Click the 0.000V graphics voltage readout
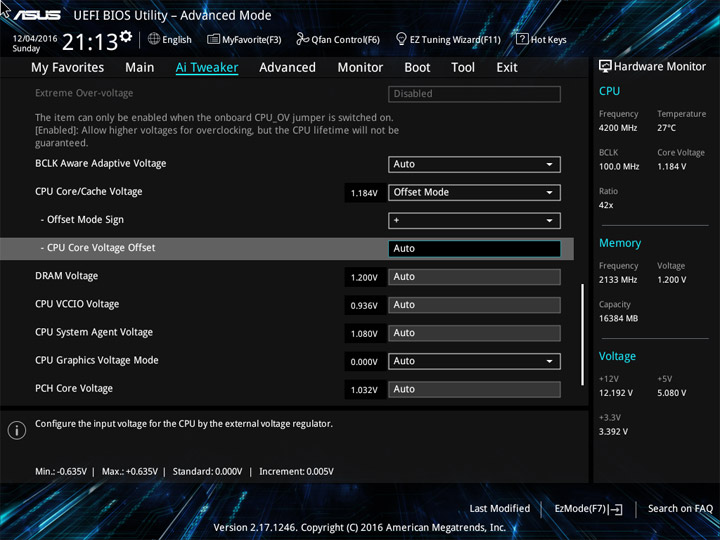 (x=365, y=362)
